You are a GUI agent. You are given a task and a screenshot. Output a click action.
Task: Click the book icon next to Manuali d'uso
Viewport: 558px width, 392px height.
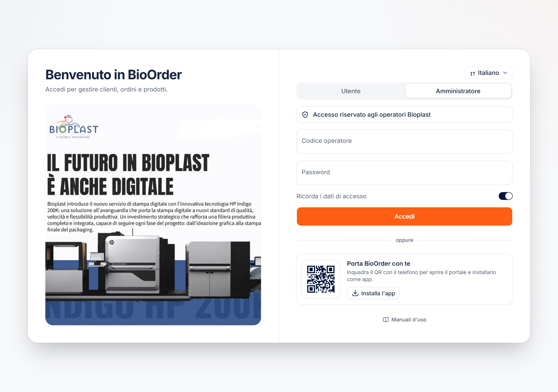[x=386, y=320]
